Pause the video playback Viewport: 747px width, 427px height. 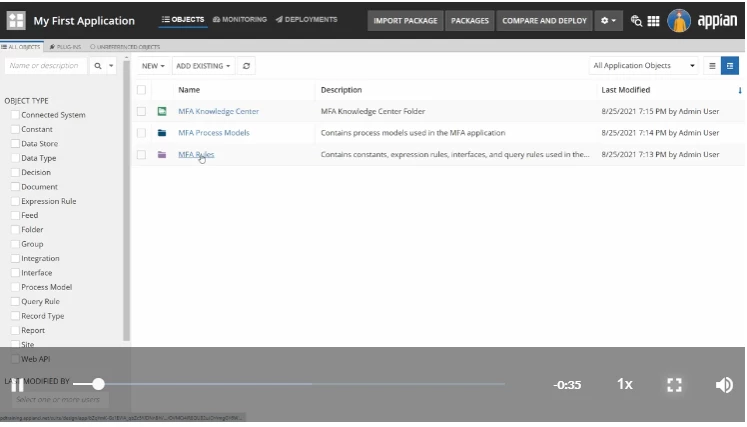[x=17, y=385]
